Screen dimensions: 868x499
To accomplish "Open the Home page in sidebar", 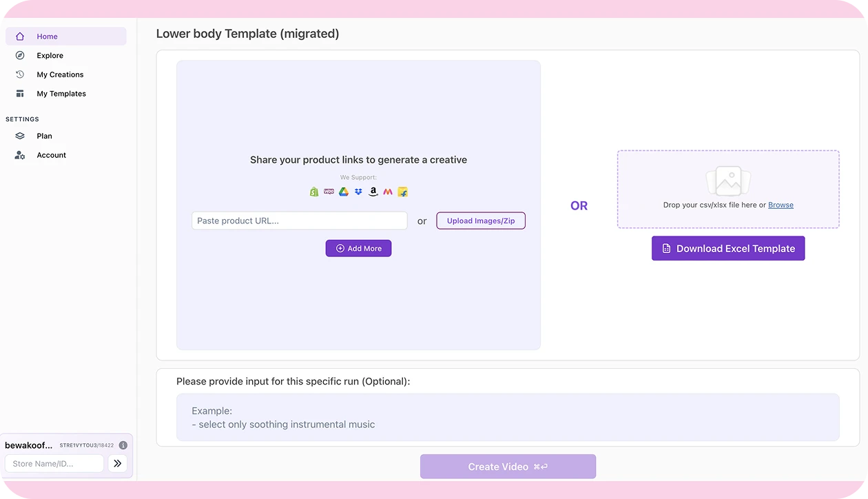I will pyautogui.click(x=47, y=37).
